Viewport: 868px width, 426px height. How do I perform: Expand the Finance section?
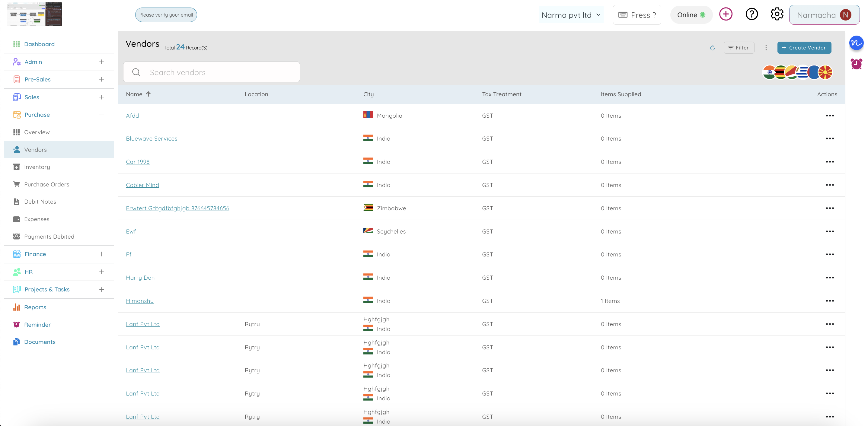[x=102, y=254]
